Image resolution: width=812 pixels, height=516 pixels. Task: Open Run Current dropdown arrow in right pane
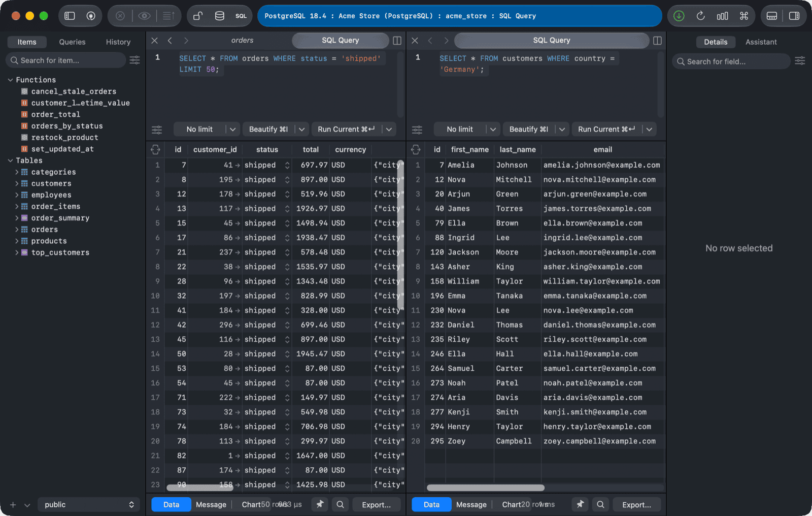point(649,130)
